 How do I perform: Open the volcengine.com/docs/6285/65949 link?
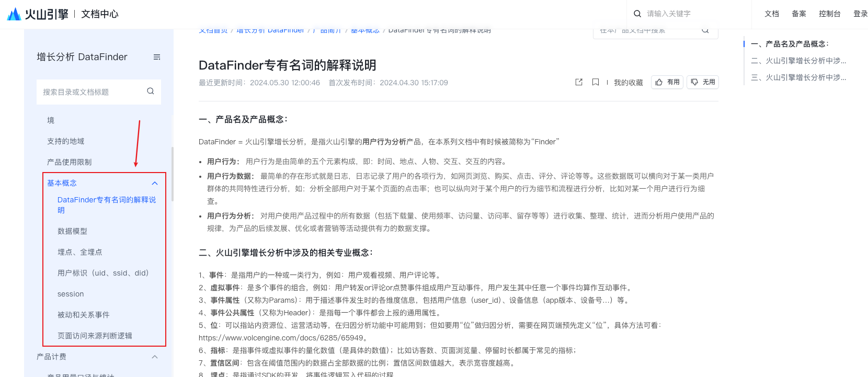coord(281,338)
